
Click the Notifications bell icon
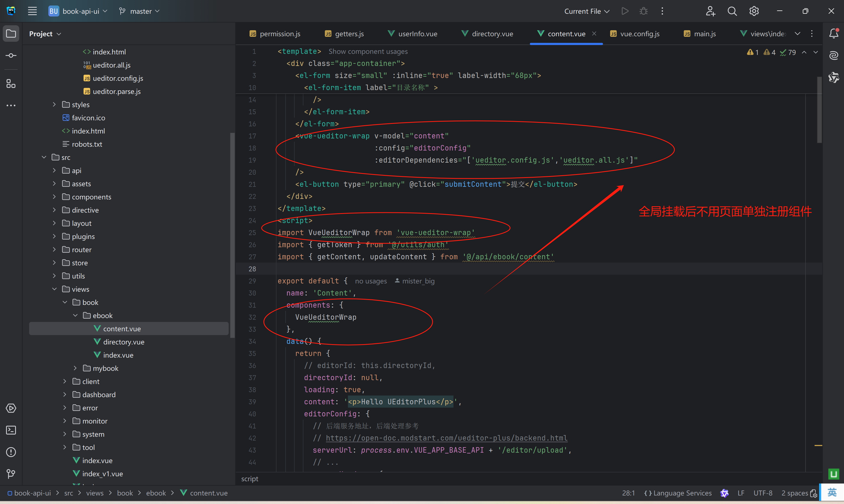[834, 34]
